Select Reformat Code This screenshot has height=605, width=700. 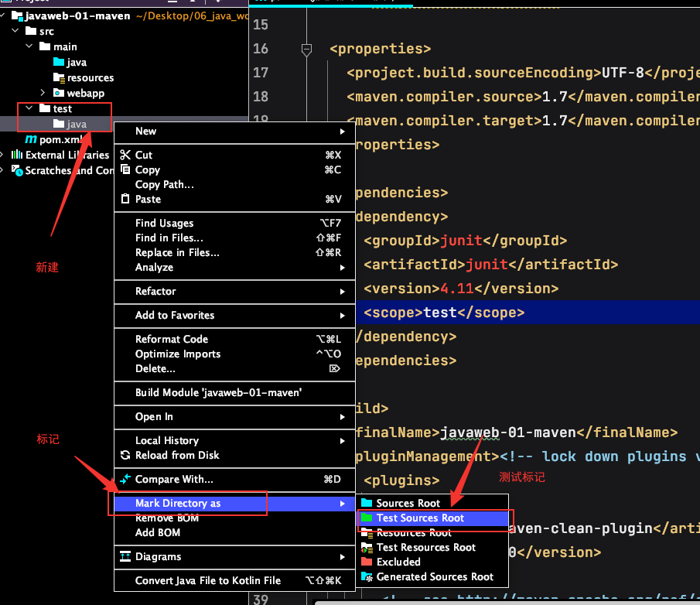pyautogui.click(x=234, y=339)
